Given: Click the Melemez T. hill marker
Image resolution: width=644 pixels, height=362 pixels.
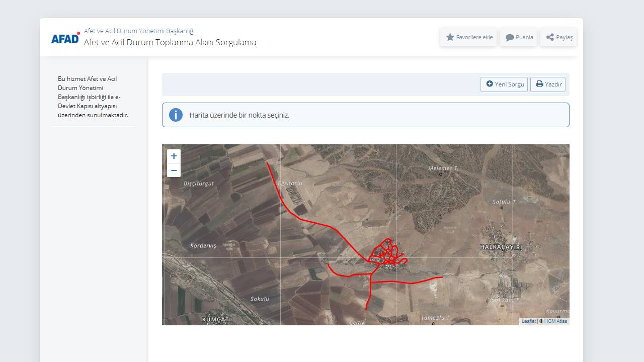Looking at the screenshot, I should 441,174.
